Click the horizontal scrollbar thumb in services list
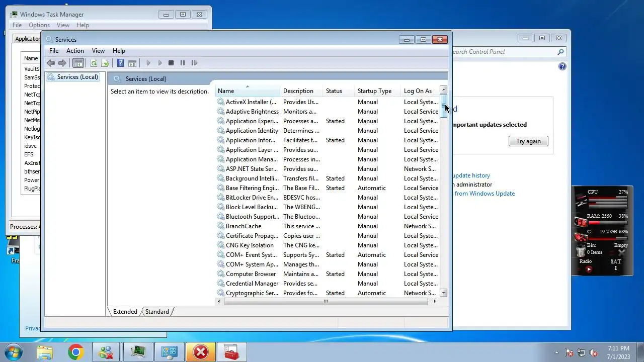644x362 pixels. [x=326, y=301]
